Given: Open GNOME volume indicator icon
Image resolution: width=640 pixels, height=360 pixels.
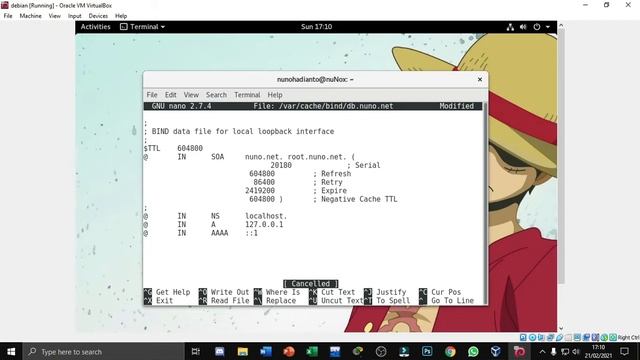Looking at the screenshot, I should (523, 27).
